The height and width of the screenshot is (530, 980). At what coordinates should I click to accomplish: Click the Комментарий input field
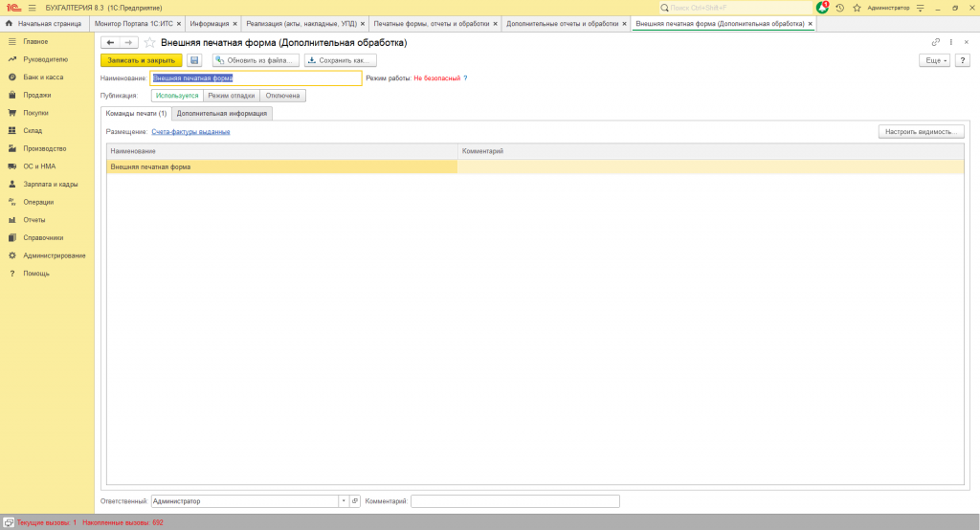tap(515, 501)
